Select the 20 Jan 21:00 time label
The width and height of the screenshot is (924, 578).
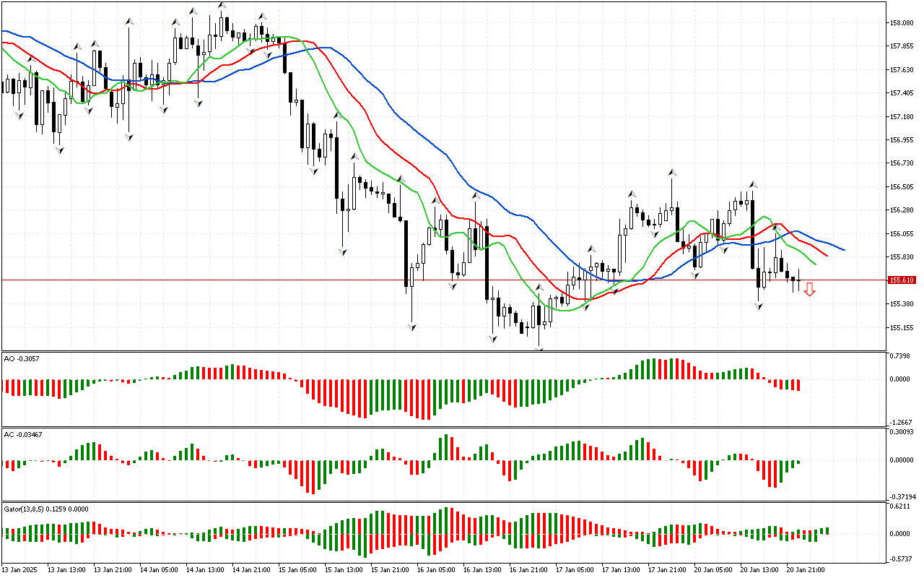click(806, 570)
